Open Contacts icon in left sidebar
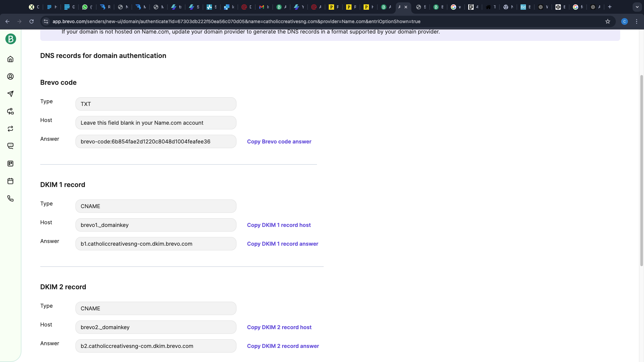The image size is (644, 362). [10, 76]
